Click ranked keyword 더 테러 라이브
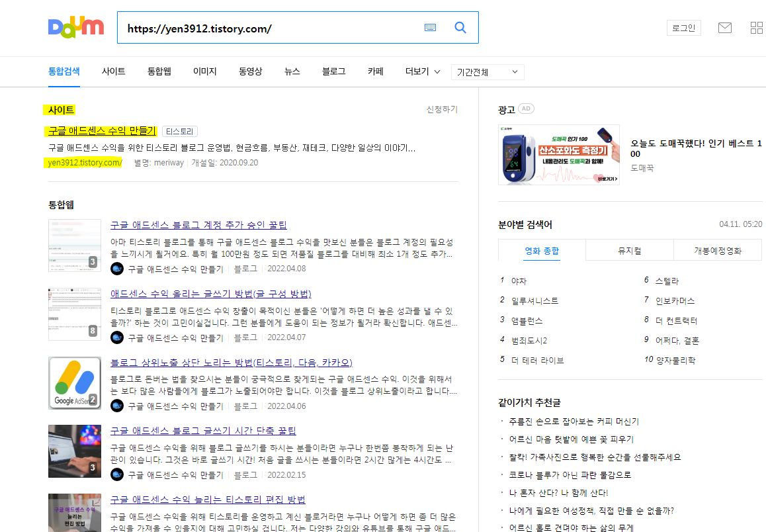 point(537,361)
